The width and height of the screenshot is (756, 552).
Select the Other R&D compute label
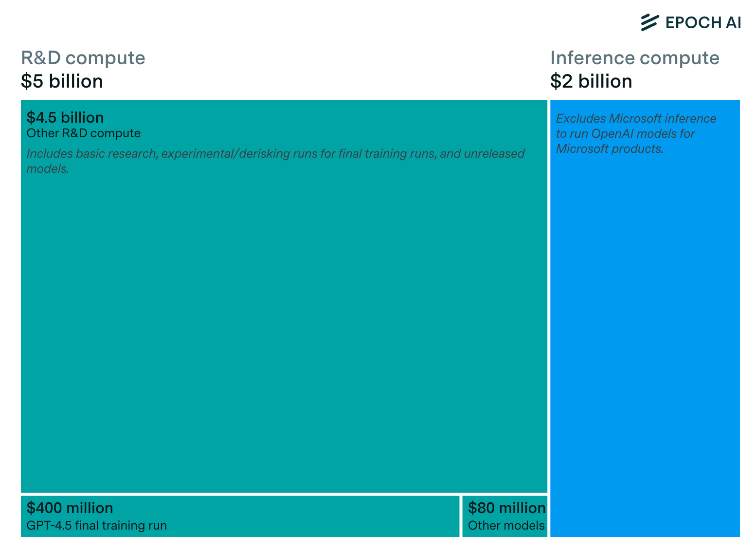click(84, 133)
